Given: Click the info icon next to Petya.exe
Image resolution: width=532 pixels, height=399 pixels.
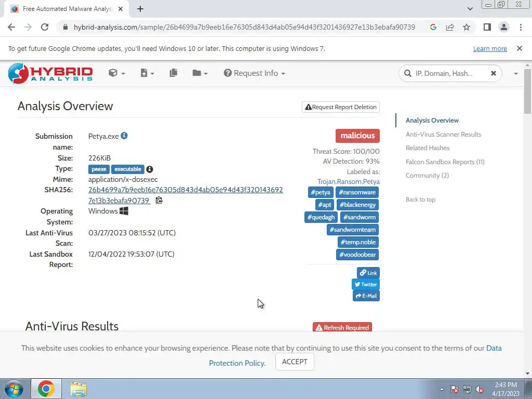Looking at the screenshot, I should [x=124, y=136].
